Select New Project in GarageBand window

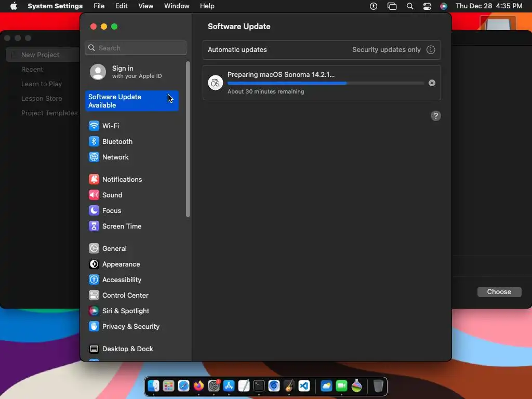40,55
